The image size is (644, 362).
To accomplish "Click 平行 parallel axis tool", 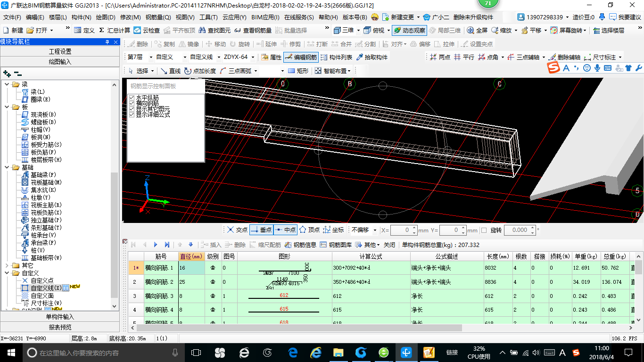I will 464,57.
